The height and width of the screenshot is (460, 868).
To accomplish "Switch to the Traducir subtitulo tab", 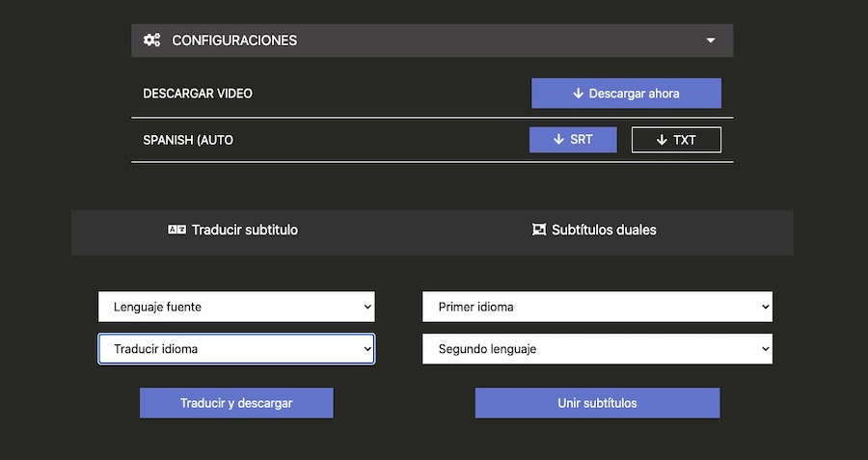I will [x=233, y=230].
